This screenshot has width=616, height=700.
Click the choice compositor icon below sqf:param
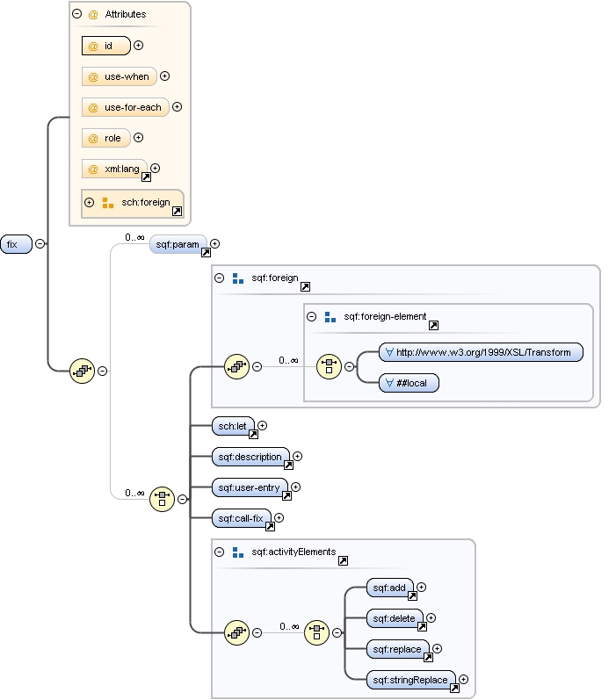tap(162, 499)
